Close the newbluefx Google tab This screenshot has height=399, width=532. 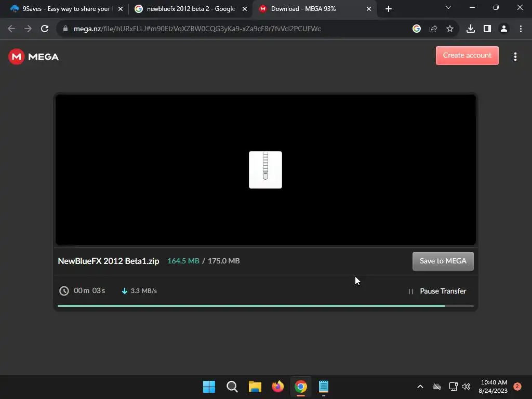click(x=245, y=9)
